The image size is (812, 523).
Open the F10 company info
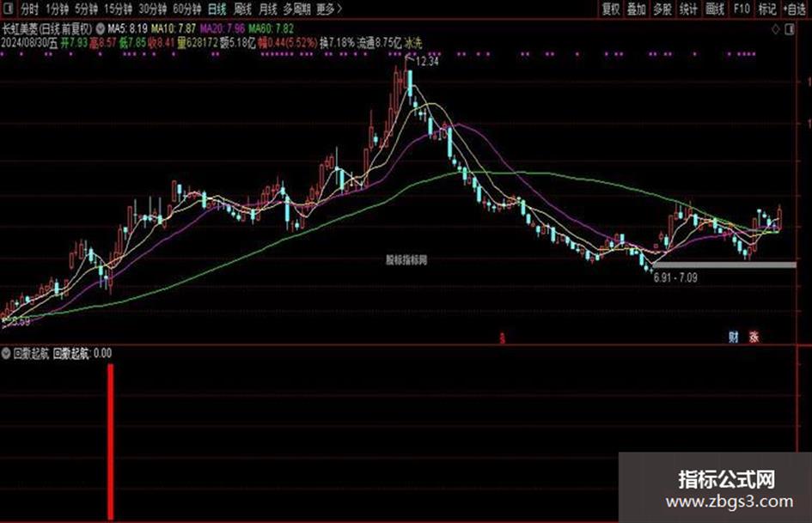(x=742, y=9)
